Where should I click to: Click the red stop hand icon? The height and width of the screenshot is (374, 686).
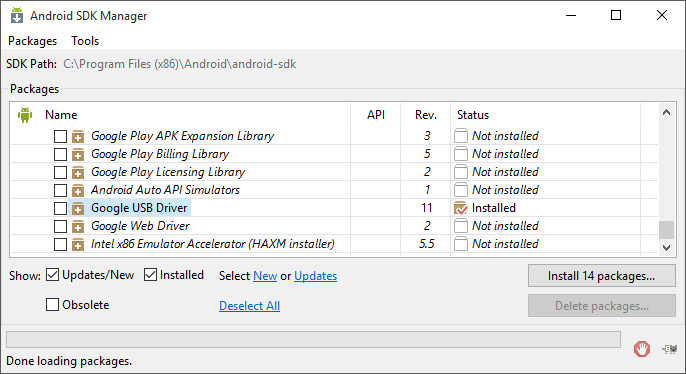(x=642, y=349)
